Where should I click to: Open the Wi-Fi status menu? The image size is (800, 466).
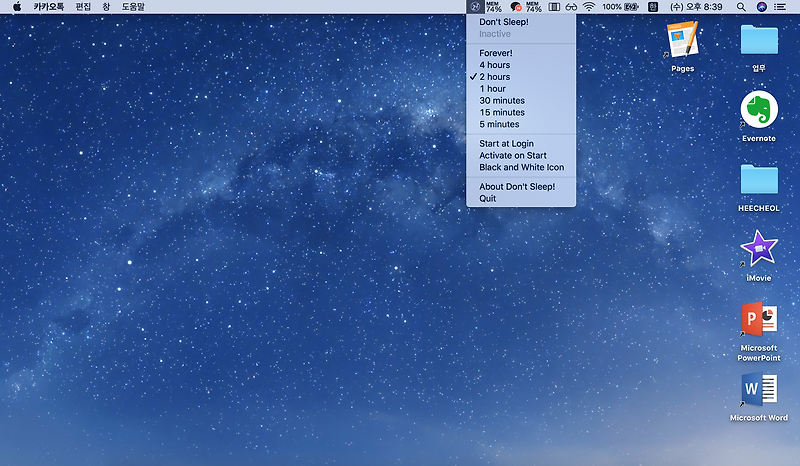[x=589, y=7]
